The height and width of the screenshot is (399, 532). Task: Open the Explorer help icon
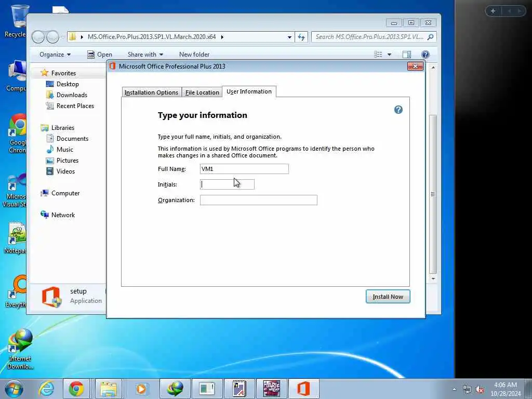point(425,55)
